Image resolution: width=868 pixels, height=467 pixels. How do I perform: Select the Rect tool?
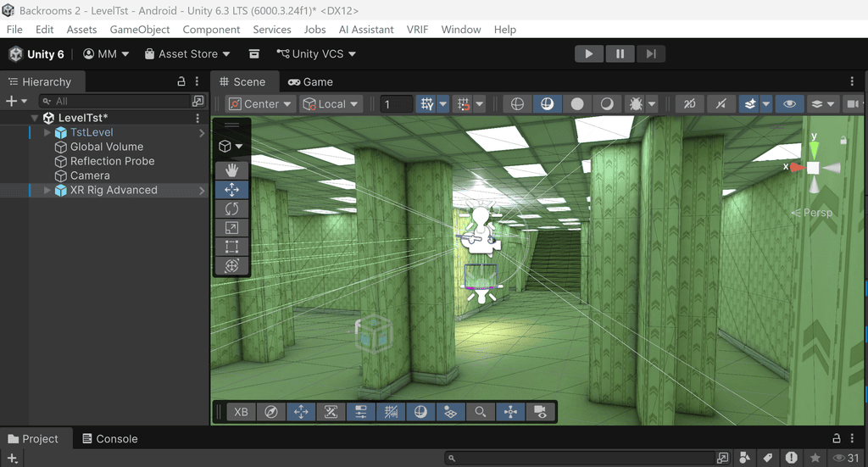tap(231, 247)
